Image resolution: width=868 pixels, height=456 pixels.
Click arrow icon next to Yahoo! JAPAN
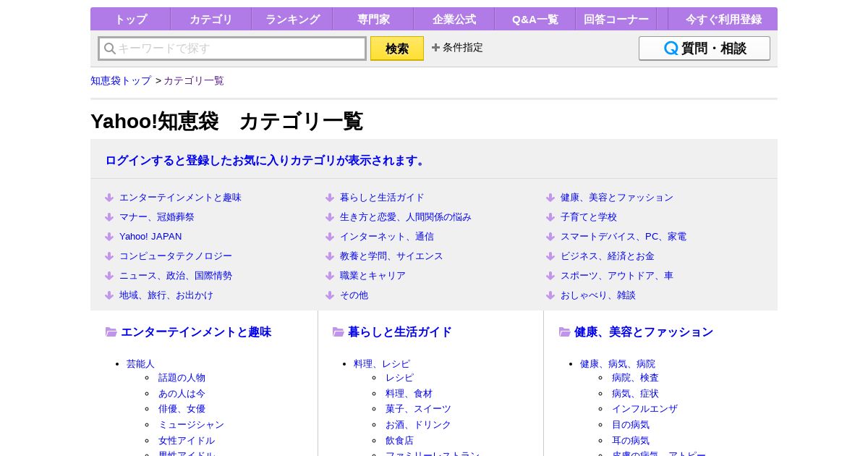[x=109, y=237]
